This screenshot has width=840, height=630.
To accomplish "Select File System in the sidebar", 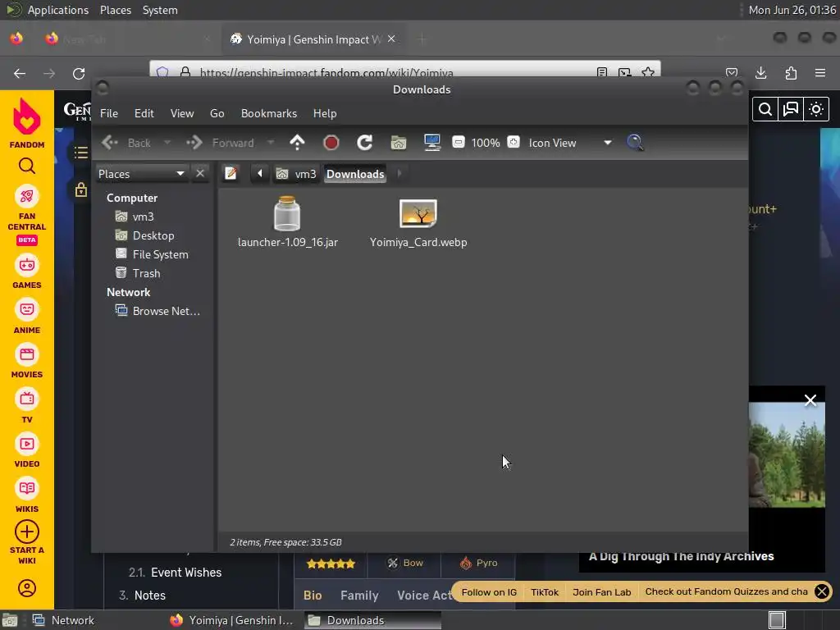I will (160, 254).
